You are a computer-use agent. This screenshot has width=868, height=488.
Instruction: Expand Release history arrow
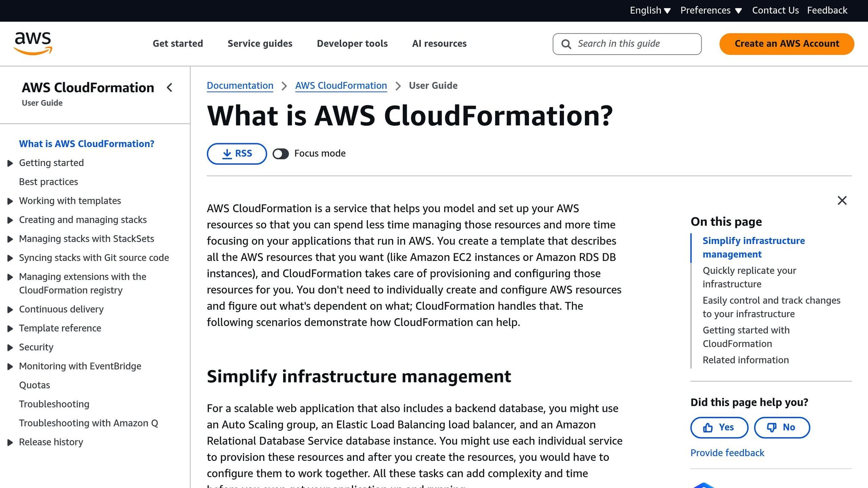point(10,443)
